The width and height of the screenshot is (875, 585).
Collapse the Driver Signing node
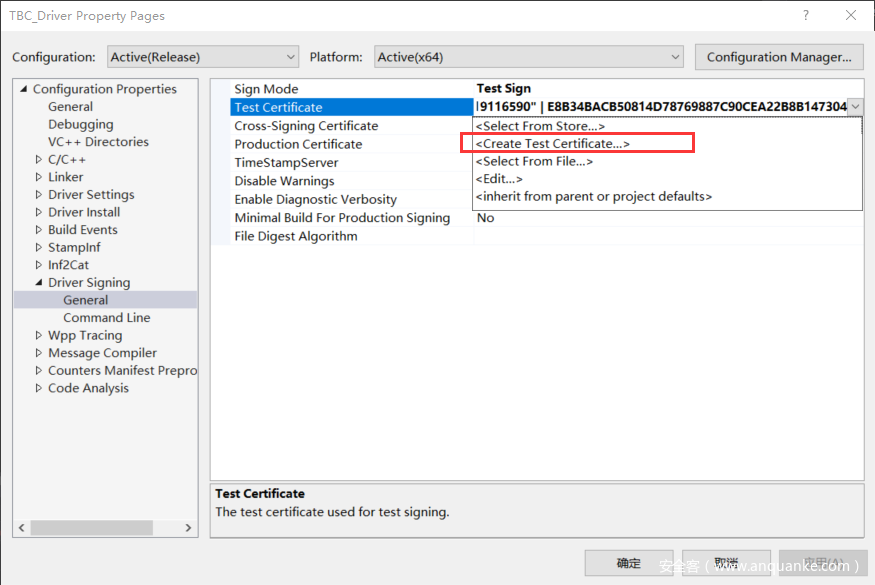click(x=39, y=283)
